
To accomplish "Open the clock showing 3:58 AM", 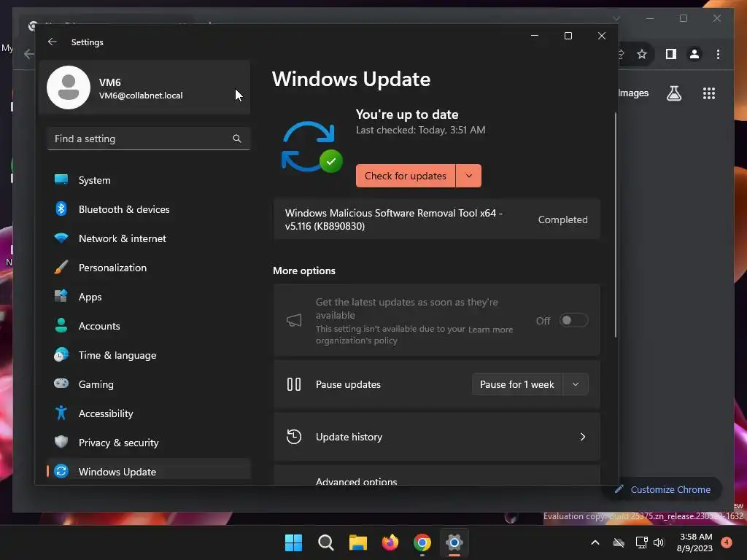I will tap(695, 542).
